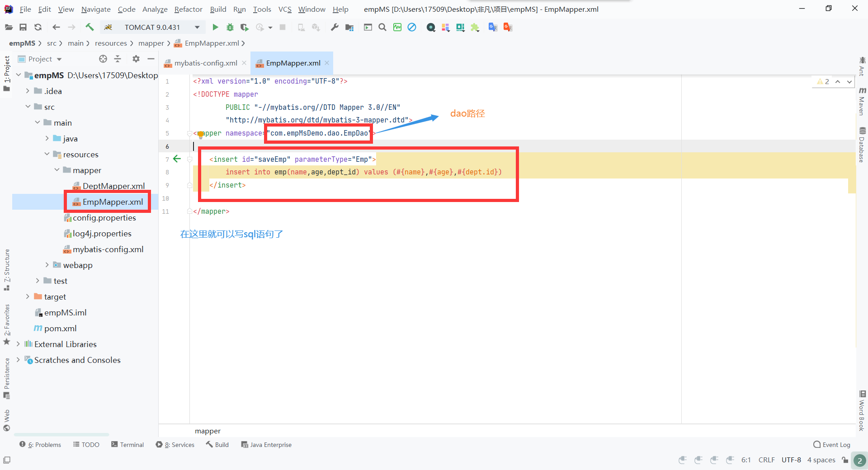Screen dimensions: 868x470
Task: Hide the Project panel with minus icon
Action: 151,59
